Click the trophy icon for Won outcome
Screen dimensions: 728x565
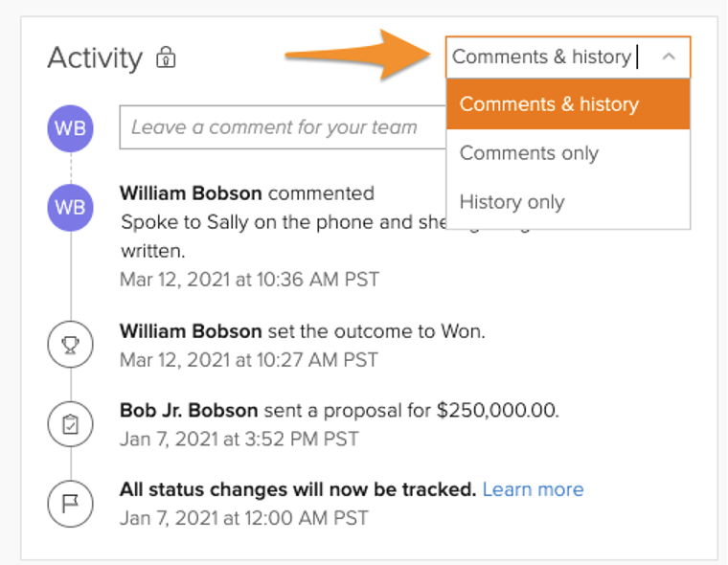(x=70, y=345)
